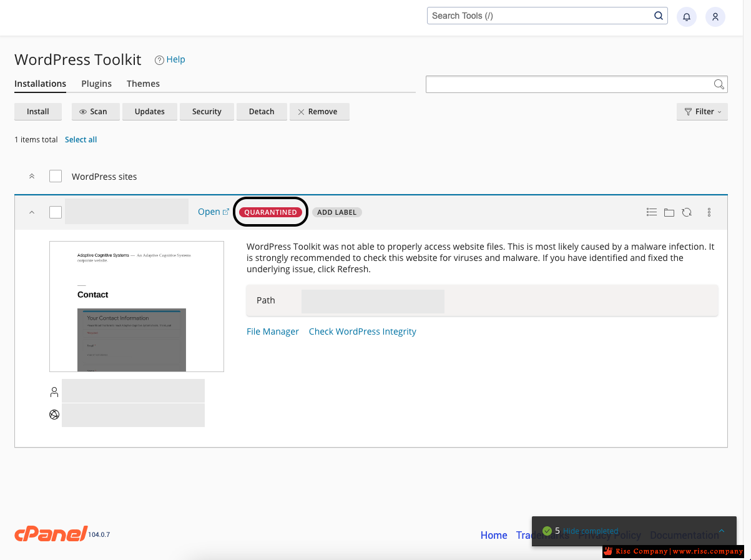Click the installations search magnifier icon

(x=719, y=84)
